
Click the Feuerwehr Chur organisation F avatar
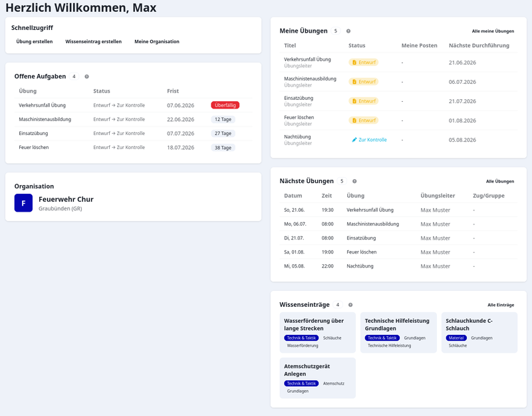point(23,203)
